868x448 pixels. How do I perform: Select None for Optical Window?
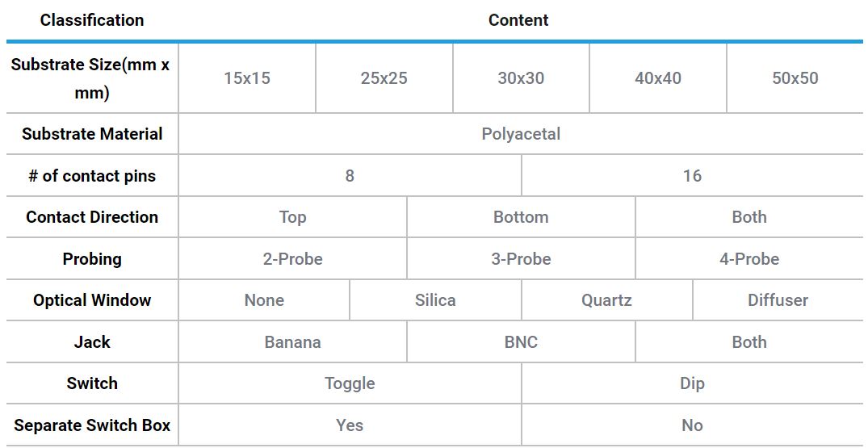(x=264, y=300)
